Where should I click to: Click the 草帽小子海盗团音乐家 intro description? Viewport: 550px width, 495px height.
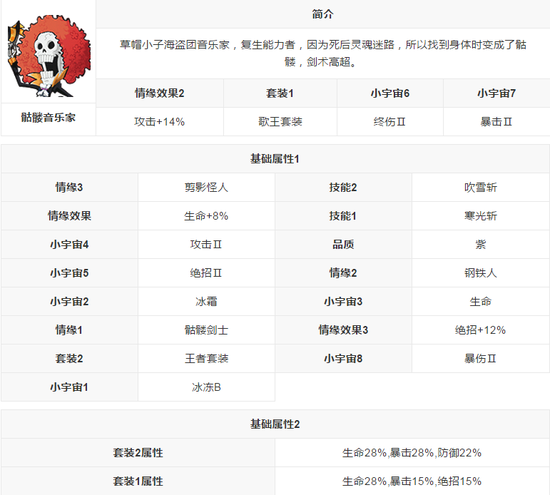[323, 53]
